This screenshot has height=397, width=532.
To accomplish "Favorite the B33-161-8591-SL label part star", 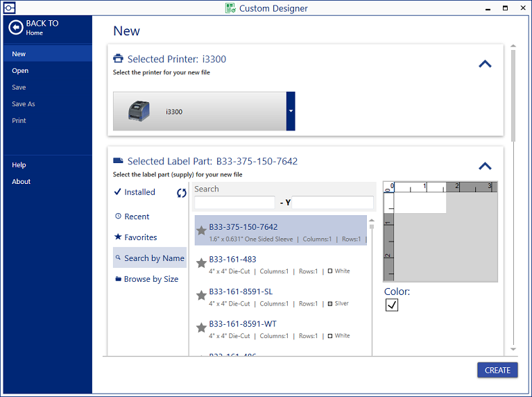I will [x=201, y=295].
